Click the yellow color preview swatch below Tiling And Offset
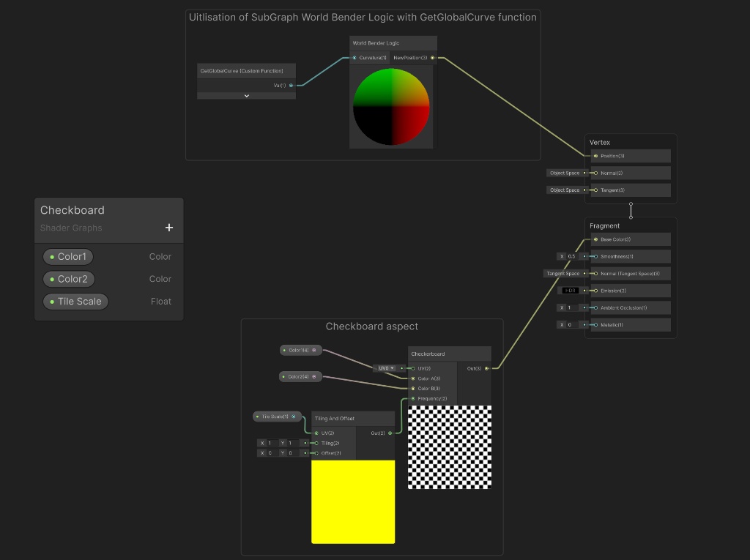 [x=353, y=501]
